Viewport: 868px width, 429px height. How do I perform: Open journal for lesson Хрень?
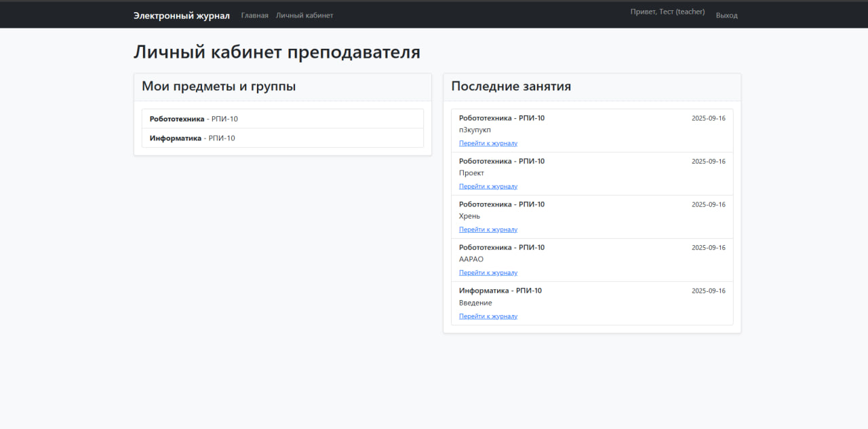[x=488, y=229]
